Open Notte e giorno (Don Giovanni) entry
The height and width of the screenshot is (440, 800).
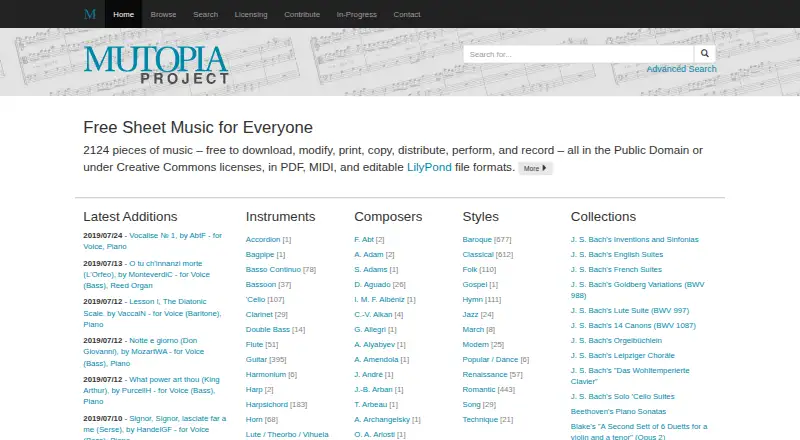(x=143, y=352)
